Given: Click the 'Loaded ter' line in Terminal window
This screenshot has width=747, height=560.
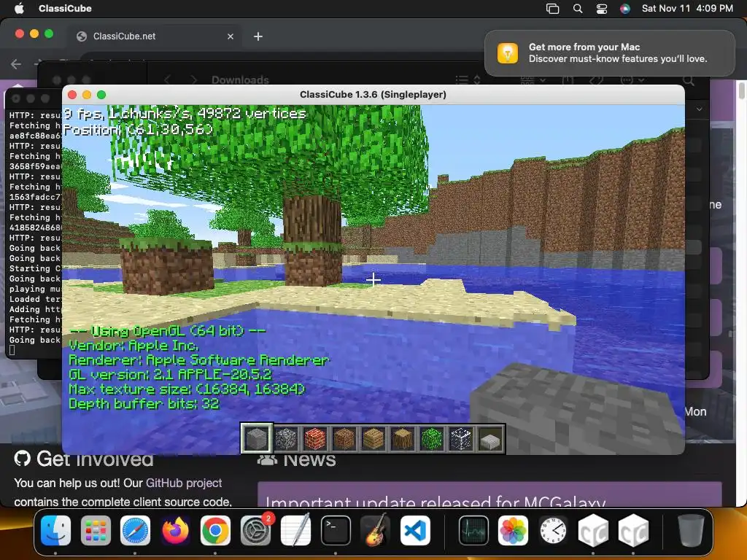Looking at the screenshot, I should coord(35,299).
